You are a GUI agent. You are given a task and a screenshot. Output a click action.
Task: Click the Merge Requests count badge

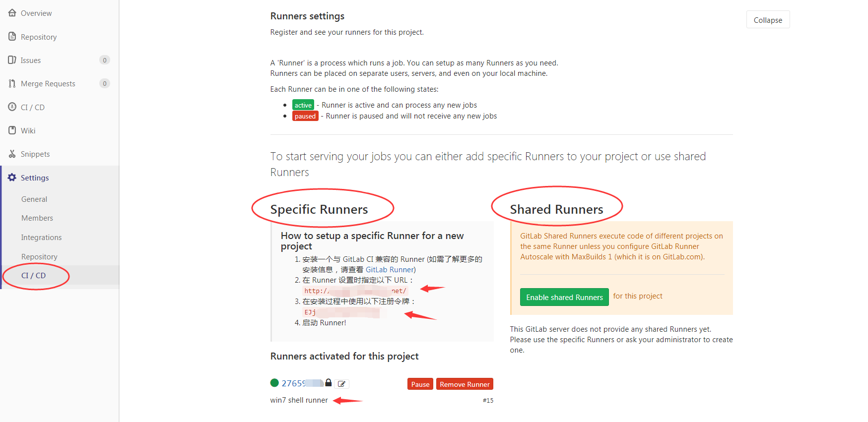(105, 83)
